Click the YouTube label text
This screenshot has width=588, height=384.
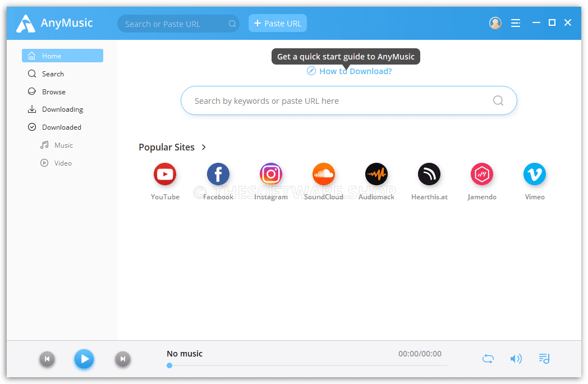(165, 196)
